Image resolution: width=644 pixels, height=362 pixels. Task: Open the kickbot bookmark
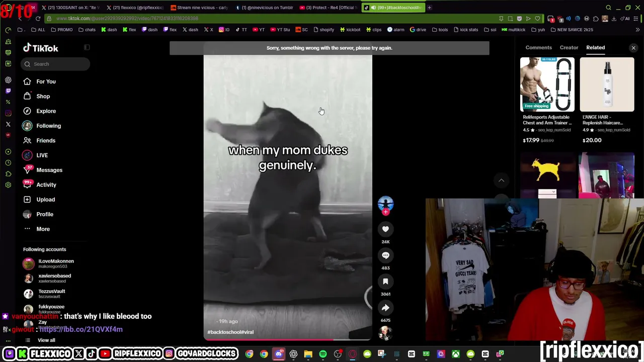pyautogui.click(x=350, y=30)
